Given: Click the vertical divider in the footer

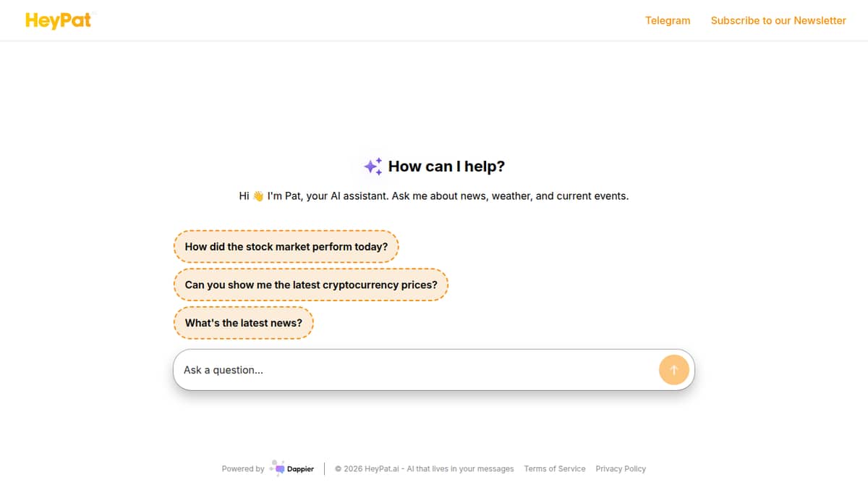Looking at the screenshot, I should click(325, 469).
